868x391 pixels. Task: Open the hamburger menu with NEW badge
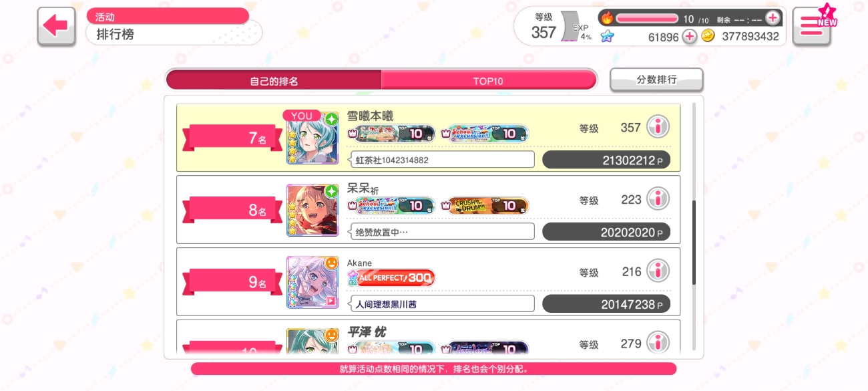pos(812,26)
